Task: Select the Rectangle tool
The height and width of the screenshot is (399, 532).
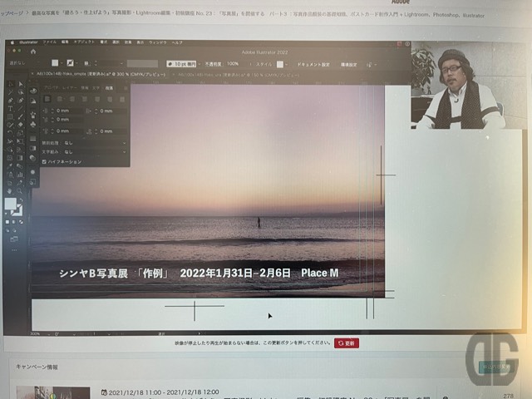Action: 11,116
